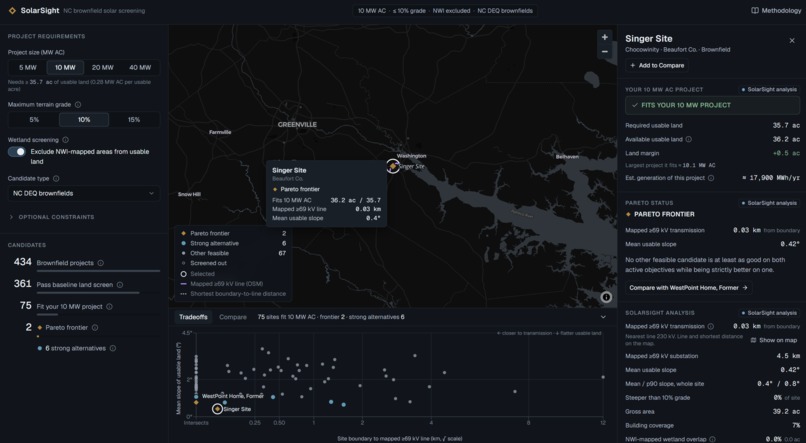Click the 'Gross area' 39.2 ac value

pyautogui.click(x=786, y=412)
